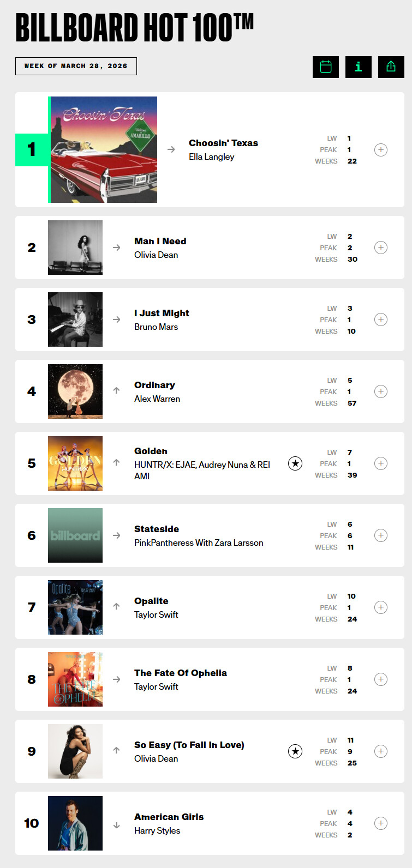This screenshot has width=412, height=868.
Task: Open Bruno Mars artist link
Action: click(x=156, y=327)
